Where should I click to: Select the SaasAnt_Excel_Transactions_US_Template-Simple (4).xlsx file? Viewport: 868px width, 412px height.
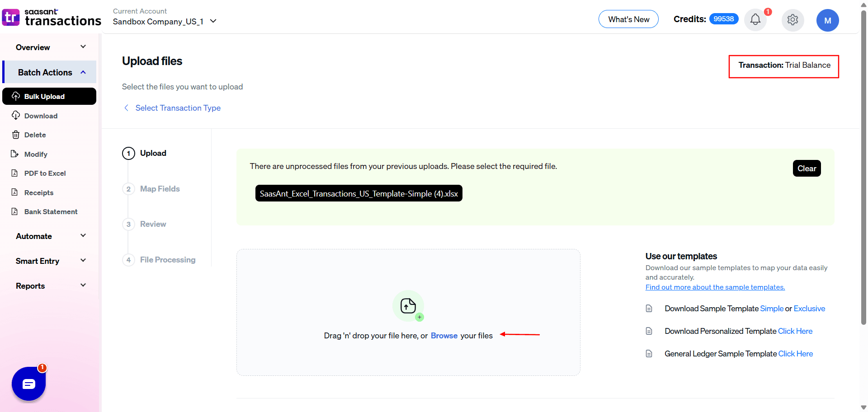359,193
